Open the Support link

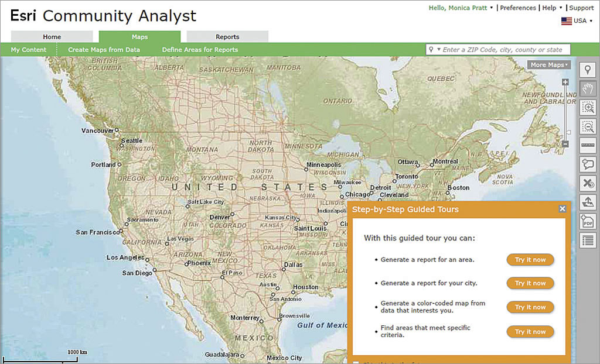(581, 8)
